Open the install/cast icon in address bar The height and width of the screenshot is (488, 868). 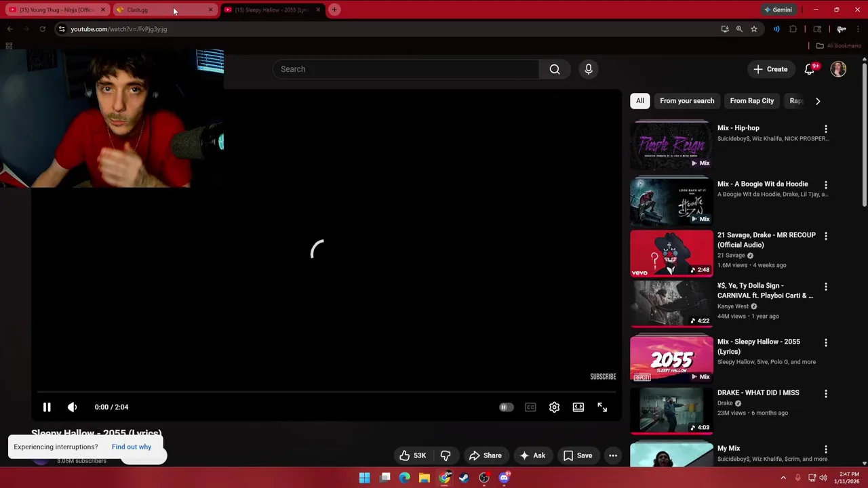coord(725,29)
